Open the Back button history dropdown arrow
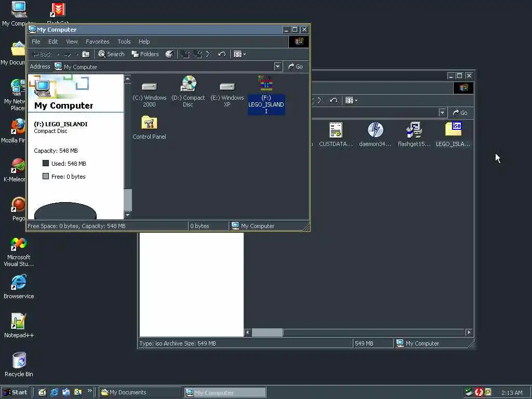The width and height of the screenshot is (532, 399). [58, 54]
